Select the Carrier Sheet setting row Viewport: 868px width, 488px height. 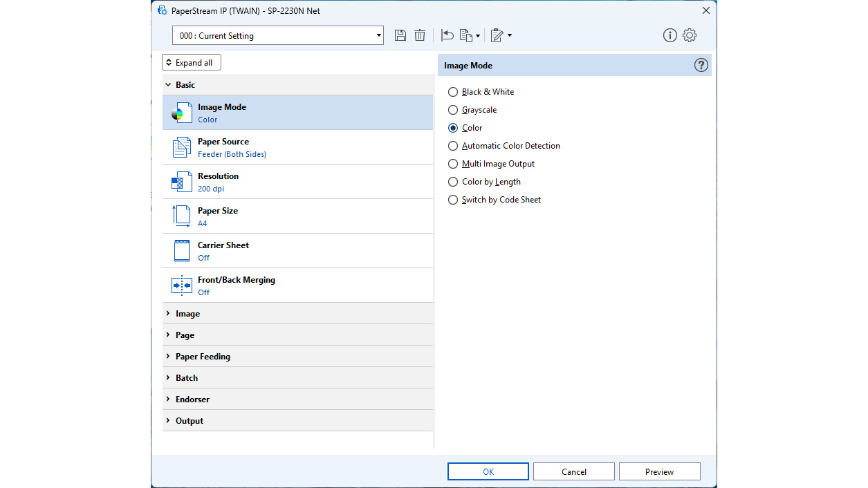(x=297, y=251)
